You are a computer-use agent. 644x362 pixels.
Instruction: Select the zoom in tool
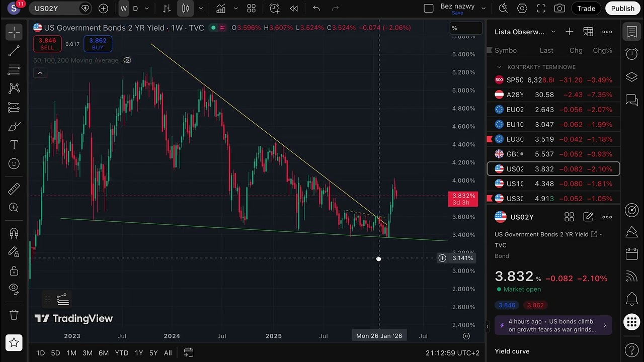[x=14, y=208]
